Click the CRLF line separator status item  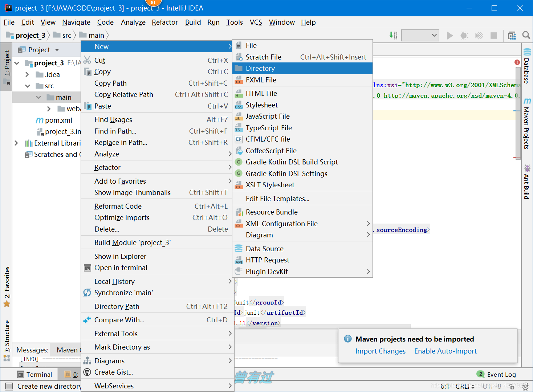[465, 386]
